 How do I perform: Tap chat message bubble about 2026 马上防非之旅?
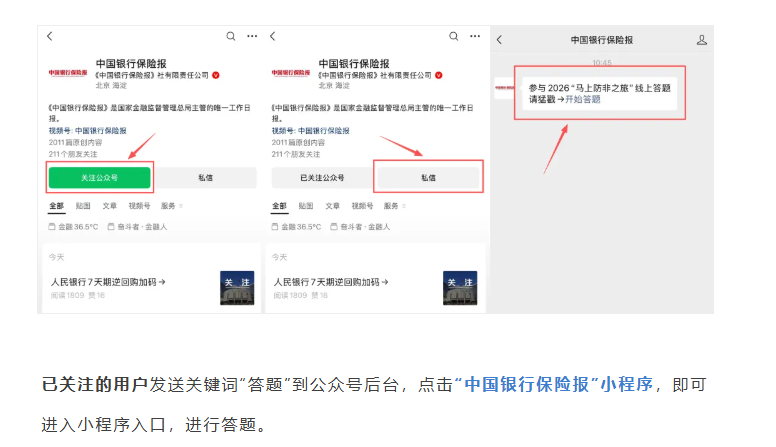click(599, 94)
